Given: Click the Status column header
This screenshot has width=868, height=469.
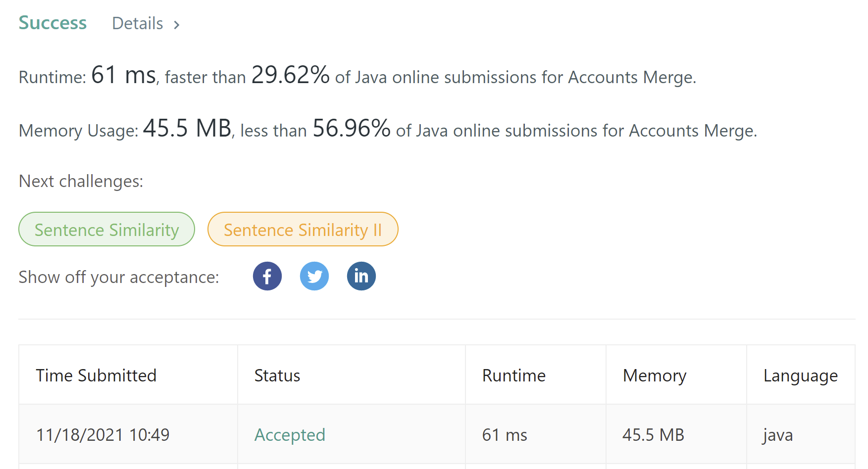Looking at the screenshot, I should [277, 375].
